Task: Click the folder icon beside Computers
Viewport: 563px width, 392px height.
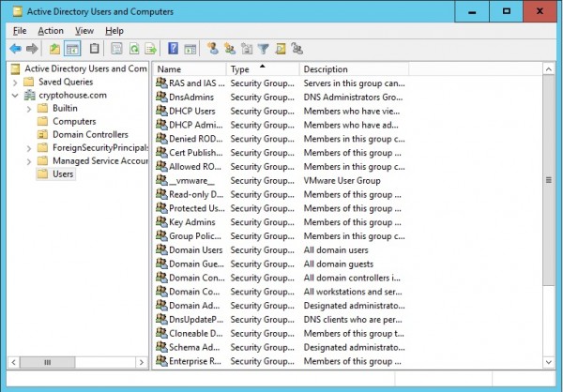Action: pyautogui.click(x=43, y=121)
